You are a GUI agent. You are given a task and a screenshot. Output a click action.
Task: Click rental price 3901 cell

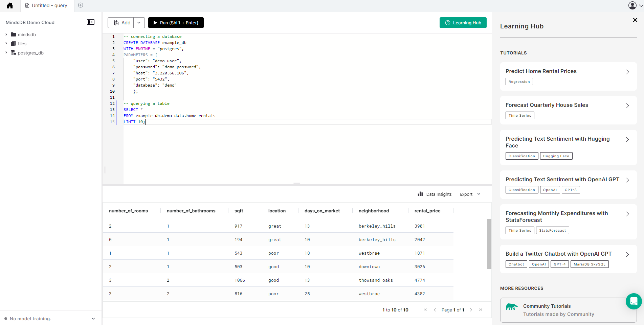[420, 226]
